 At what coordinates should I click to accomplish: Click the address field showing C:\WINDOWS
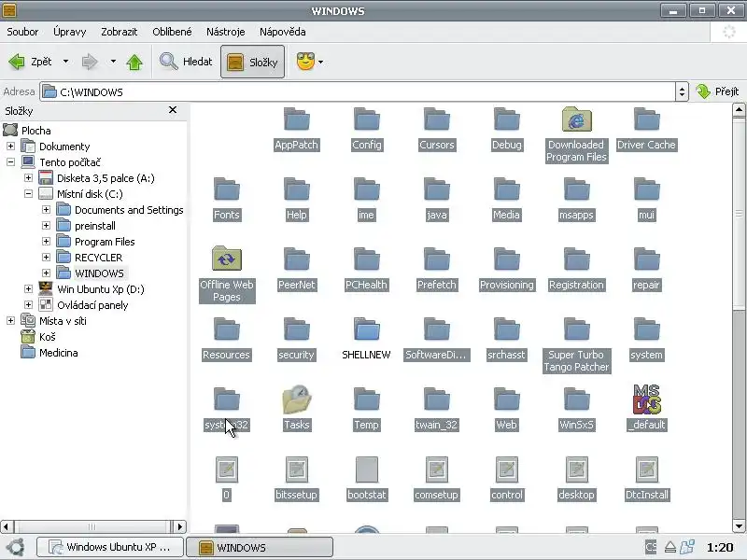point(358,91)
